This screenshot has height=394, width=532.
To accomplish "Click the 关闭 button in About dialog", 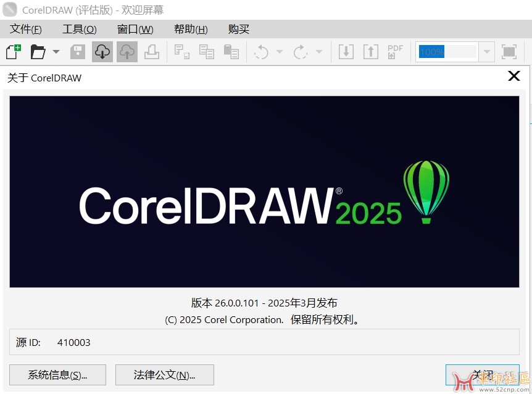I will pyautogui.click(x=483, y=375).
